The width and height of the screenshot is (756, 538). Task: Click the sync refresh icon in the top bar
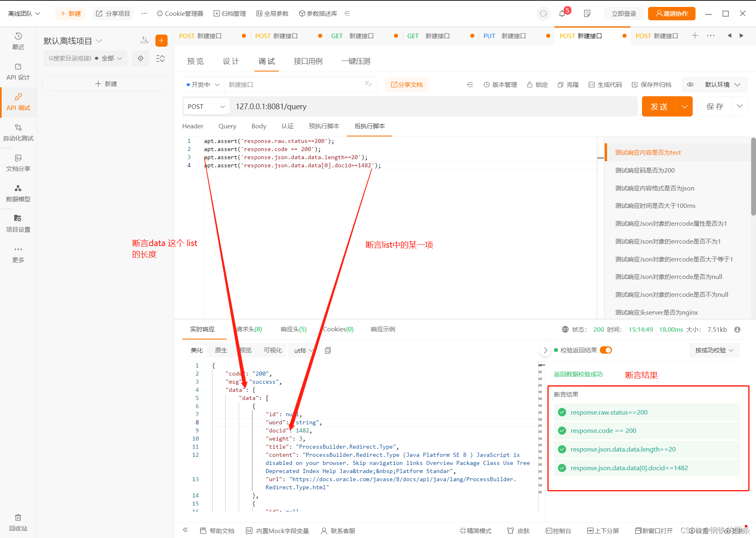(543, 13)
